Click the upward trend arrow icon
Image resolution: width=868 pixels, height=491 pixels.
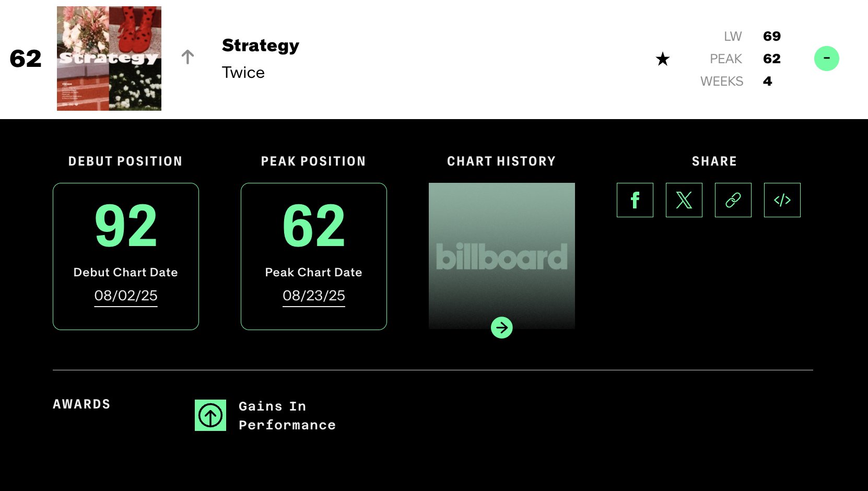point(187,57)
